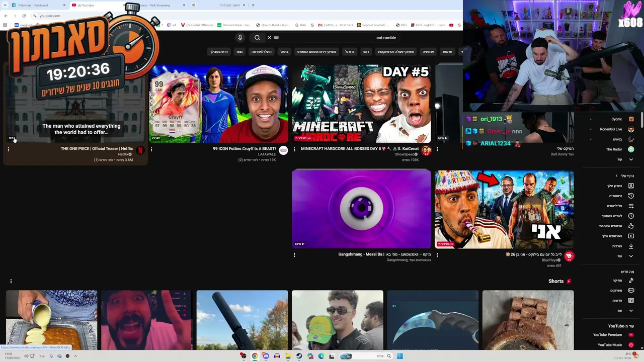Viewport: 644px width, 362px height.
Task: Switch to the Dashboard browser tab
Action: click(x=38, y=5)
